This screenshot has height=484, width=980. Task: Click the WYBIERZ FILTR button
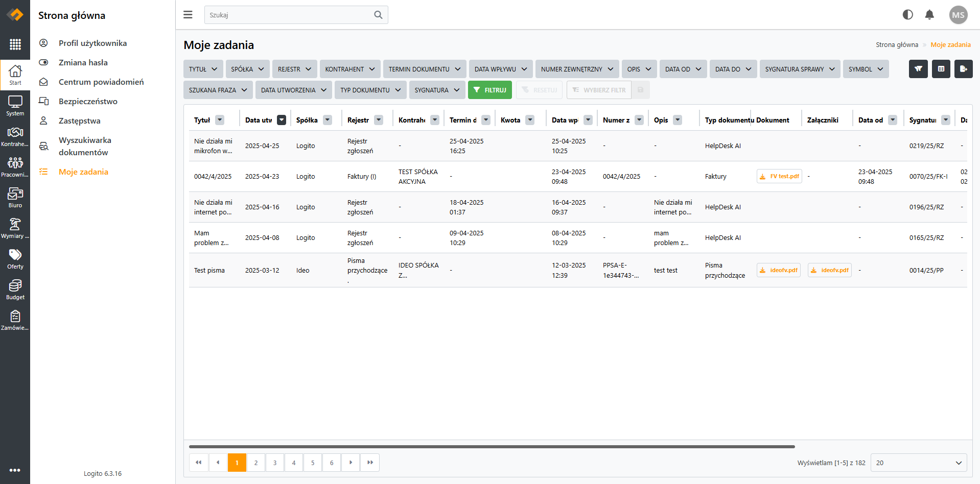[599, 90]
